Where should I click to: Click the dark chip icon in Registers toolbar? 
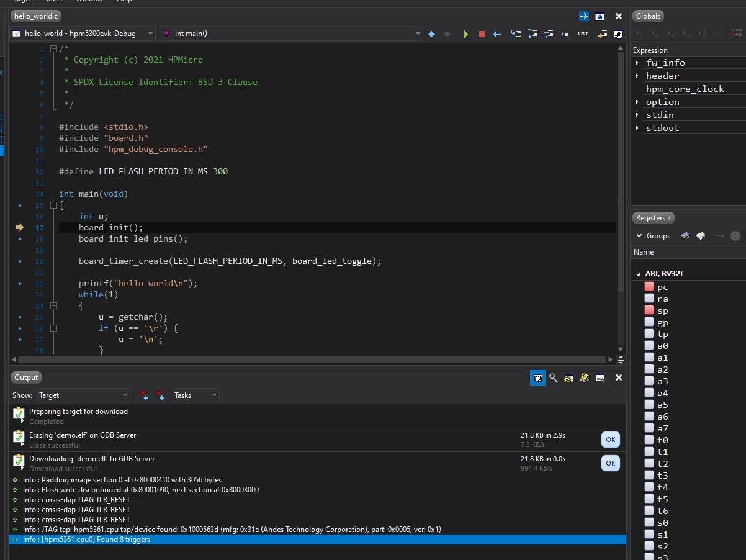point(685,236)
